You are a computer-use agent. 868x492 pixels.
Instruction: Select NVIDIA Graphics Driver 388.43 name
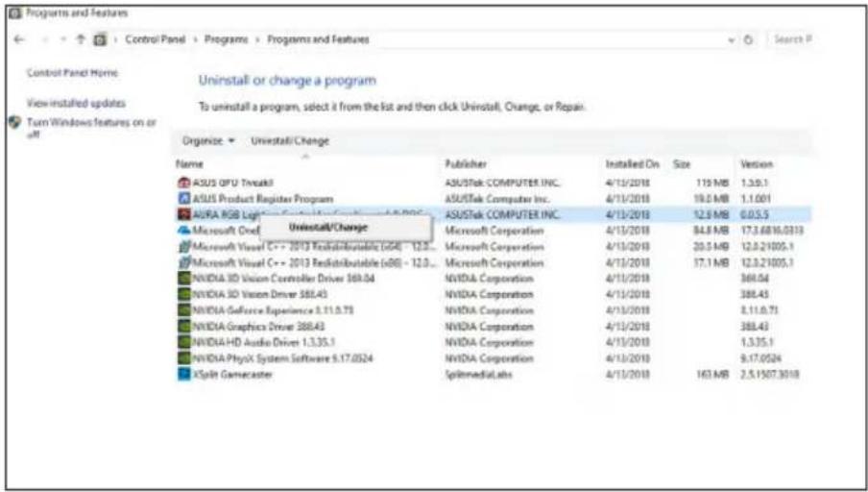(258, 327)
